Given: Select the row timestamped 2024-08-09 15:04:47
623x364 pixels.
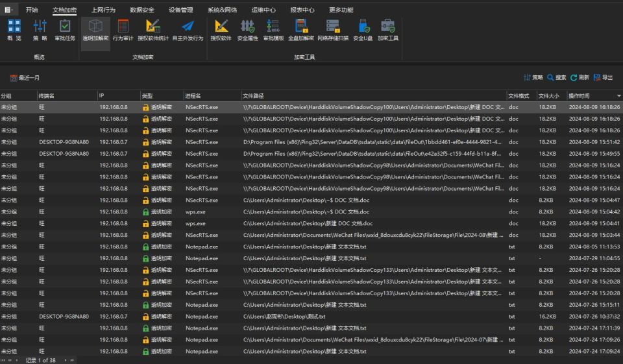Looking at the screenshot, I should pyautogui.click(x=311, y=200).
